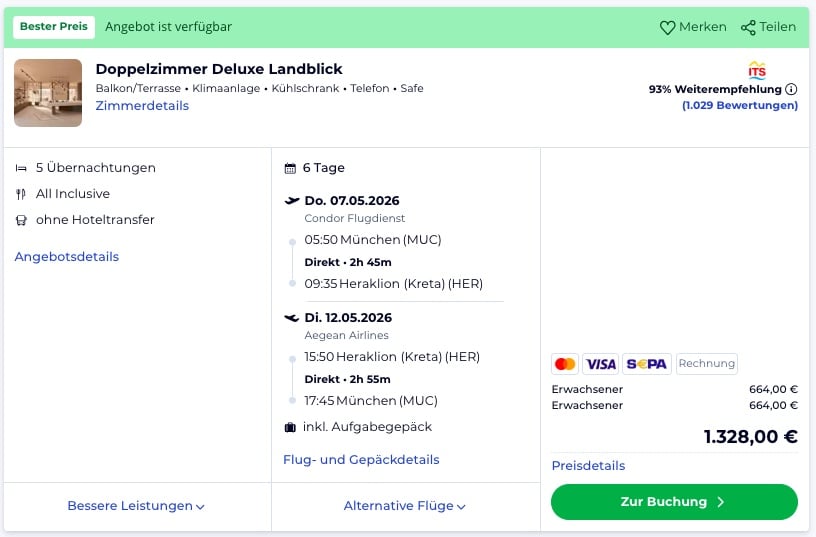
Task: Click the cutlery icon beside All Inclusive
Action: coord(21,194)
